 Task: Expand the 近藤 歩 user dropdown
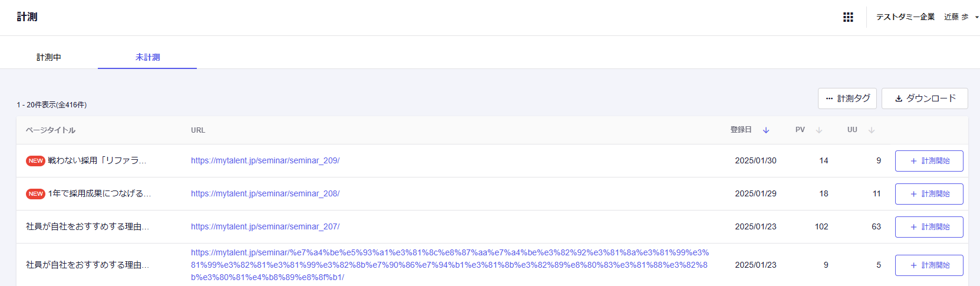(961, 17)
